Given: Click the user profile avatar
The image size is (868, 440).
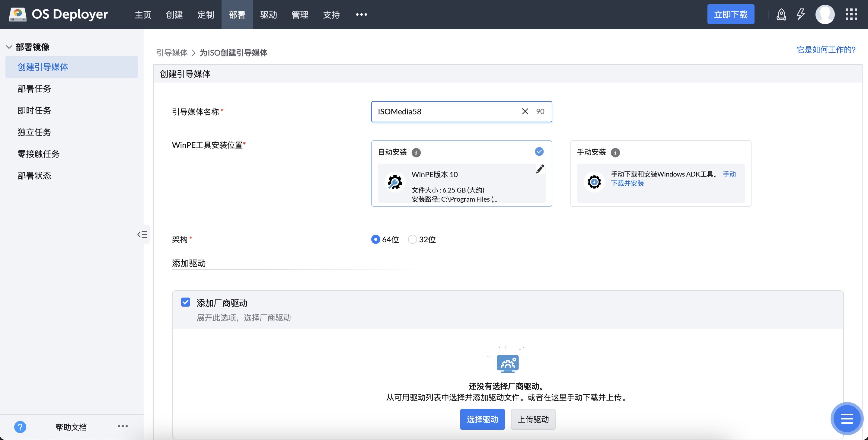Looking at the screenshot, I should click(825, 14).
